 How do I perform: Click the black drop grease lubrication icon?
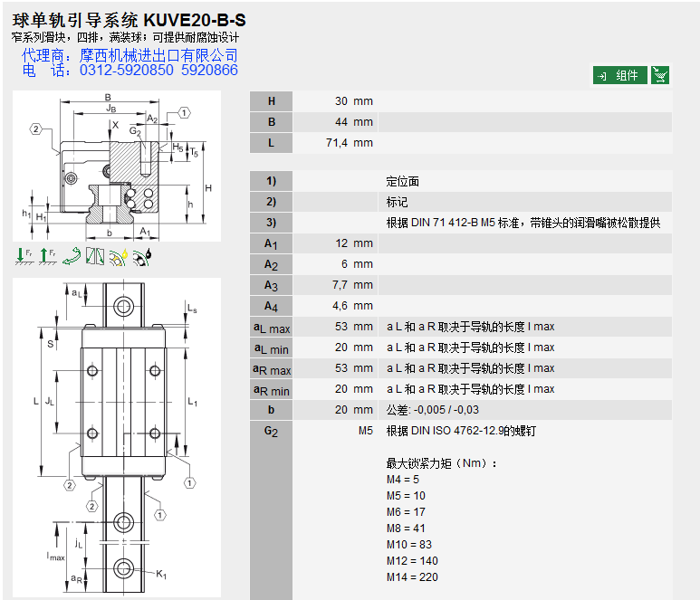tap(141, 257)
